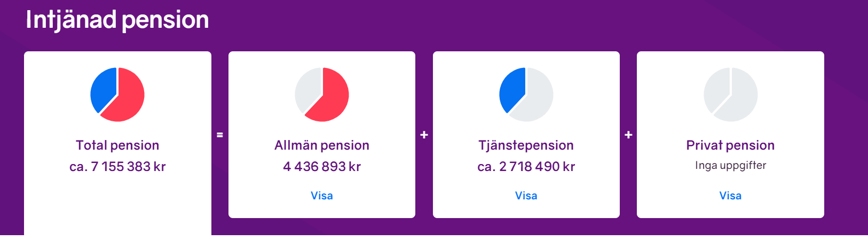868x248 pixels.
Task: Select the amount 4 436 893 kr
Action: [322, 167]
